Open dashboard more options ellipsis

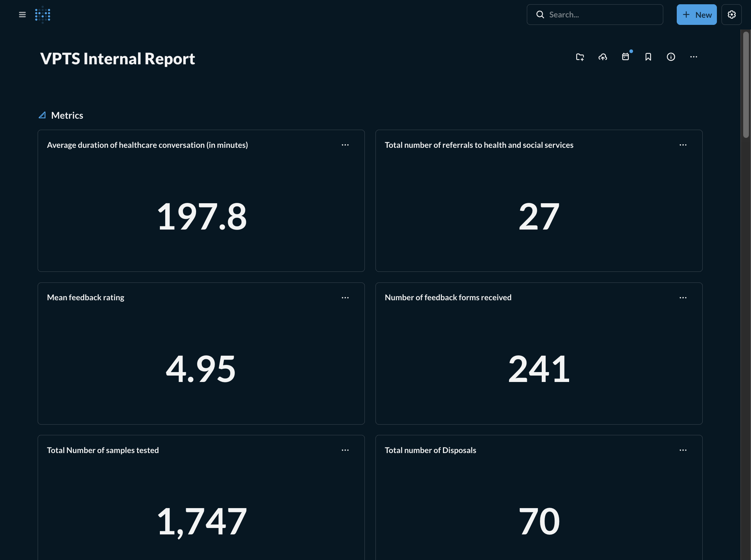tap(693, 57)
